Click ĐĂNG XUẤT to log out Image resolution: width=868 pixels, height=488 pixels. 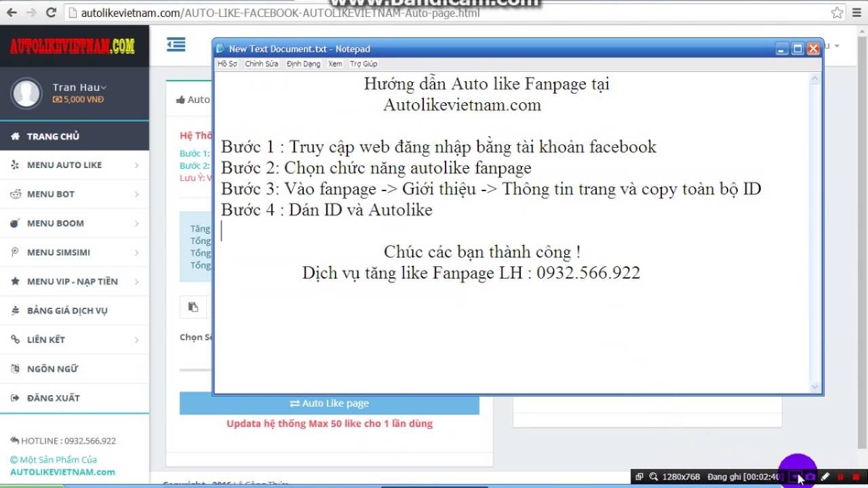tap(75, 398)
